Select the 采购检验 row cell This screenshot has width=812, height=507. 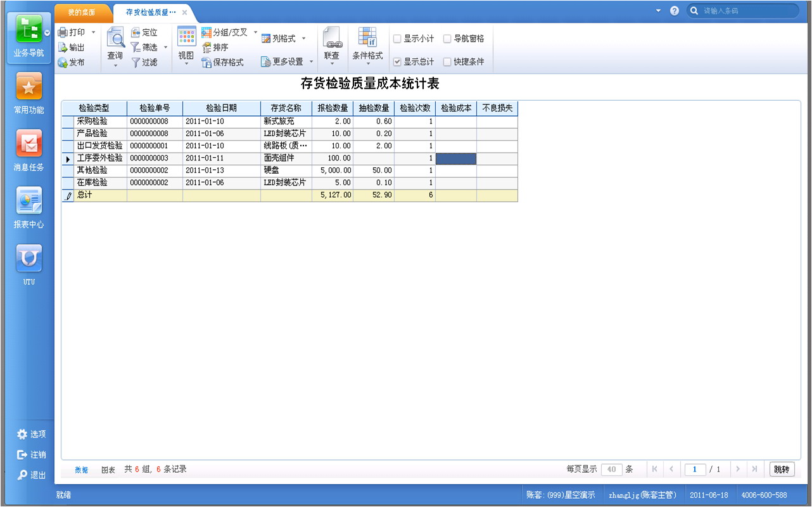pos(100,121)
